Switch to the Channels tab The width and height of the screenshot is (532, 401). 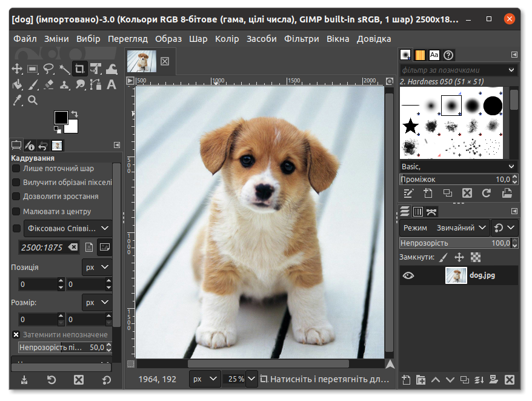pyautogui.click(x=419, y=211)
